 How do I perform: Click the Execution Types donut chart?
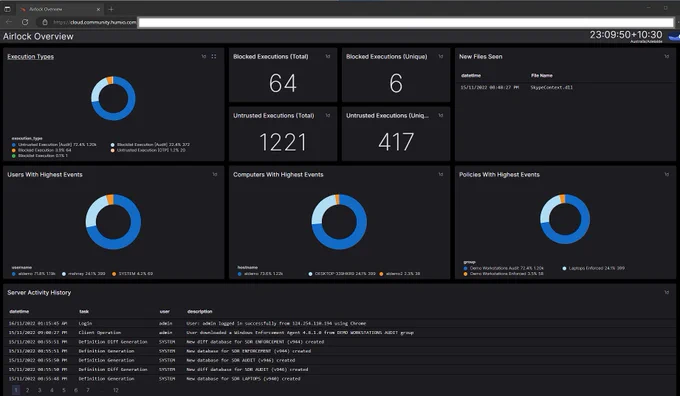coord(113,98)
